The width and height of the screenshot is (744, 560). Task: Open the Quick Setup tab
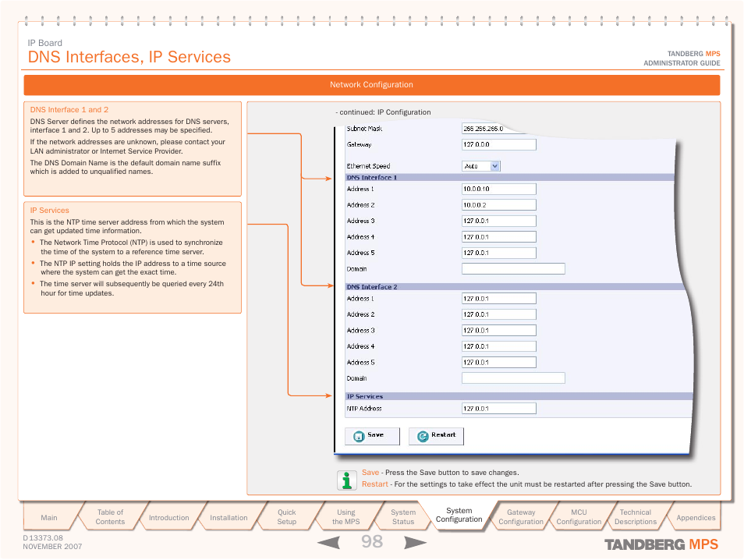pyautogui.click(x=286, y=517)
